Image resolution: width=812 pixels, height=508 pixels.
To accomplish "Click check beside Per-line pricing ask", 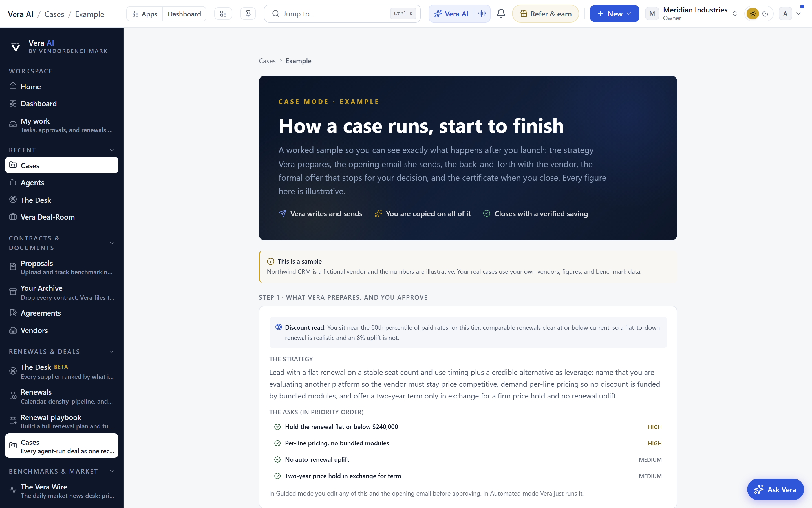I will coord(277,443).
